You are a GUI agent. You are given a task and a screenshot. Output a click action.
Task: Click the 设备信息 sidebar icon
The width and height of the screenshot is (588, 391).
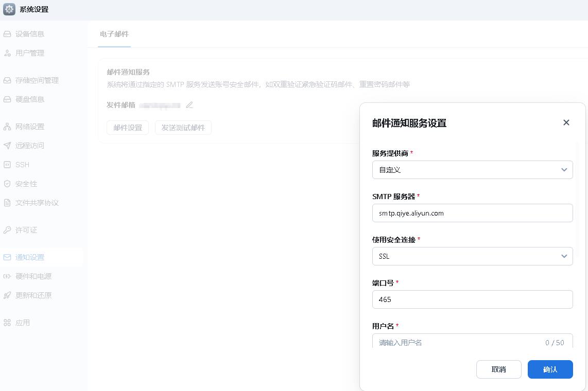click(x=7, y=34)
